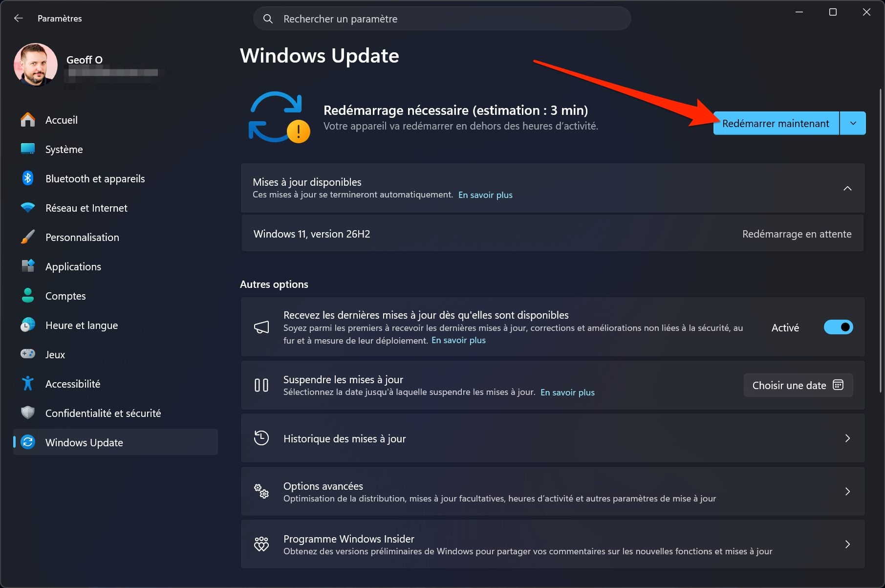885x588 pixels.
Task: Select Personnalisation in sidebar
Action: click(115, 237)
